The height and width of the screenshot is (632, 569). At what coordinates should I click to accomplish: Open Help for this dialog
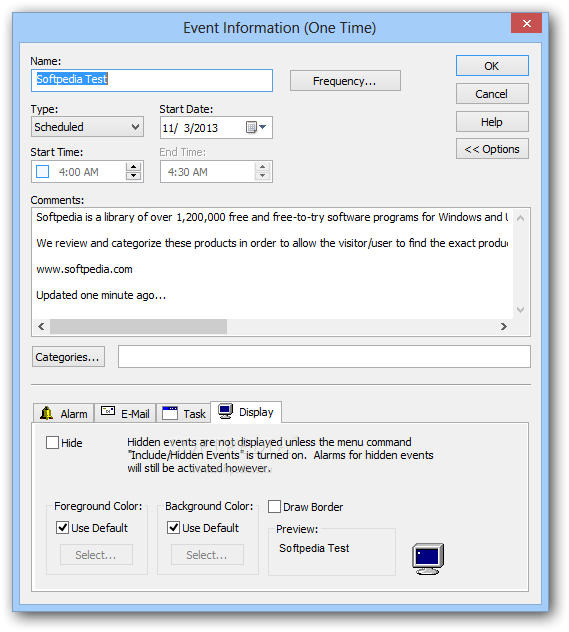492,122
